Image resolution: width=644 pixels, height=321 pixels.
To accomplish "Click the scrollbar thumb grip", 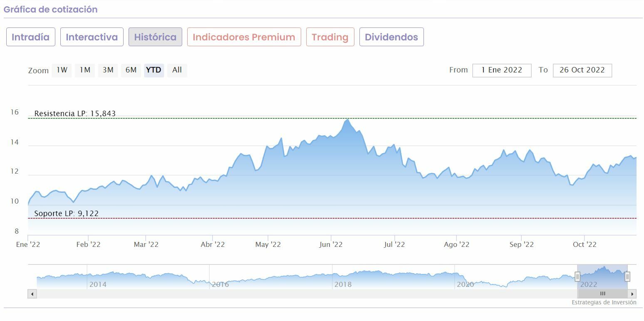I will (x=602, y=294).
